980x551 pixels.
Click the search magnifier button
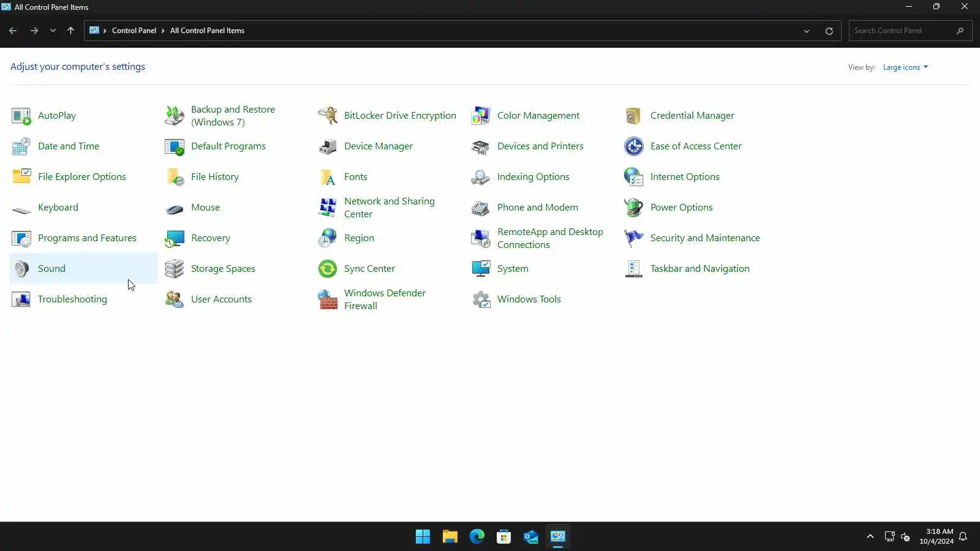click(960, 31)
